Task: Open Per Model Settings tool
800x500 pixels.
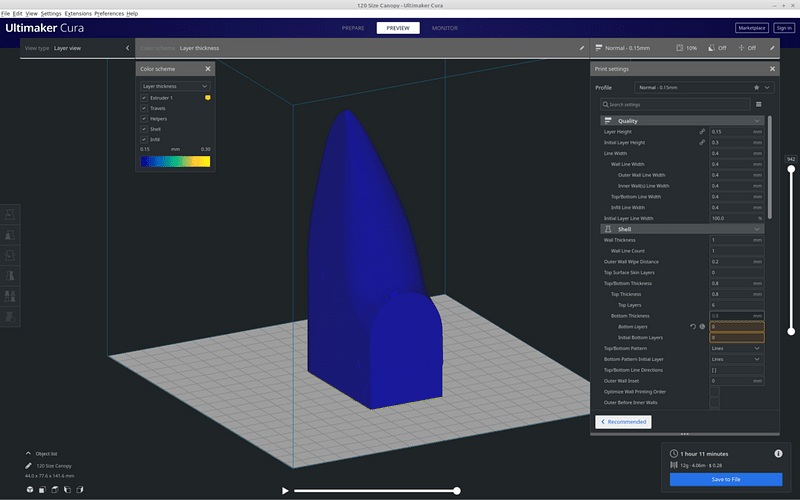Action: click(10, 296)
